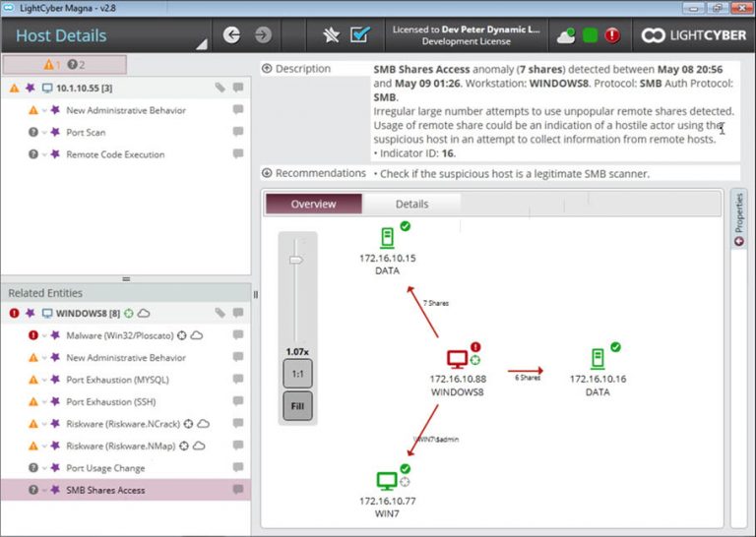The height and width of the screenshot is (537, 756).
Task: Click the 7 Shares connection label
Action: tap(436, 303)
